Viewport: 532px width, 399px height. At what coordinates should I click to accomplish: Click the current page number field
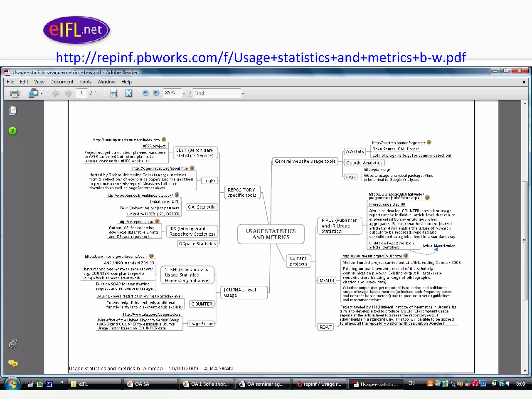(x=82, y=93)
